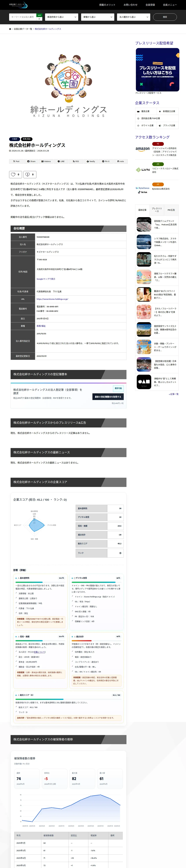Viewport: 186px width, 868px height.
Task: Subscribe using the RSS button
Action: click(76, 161)
